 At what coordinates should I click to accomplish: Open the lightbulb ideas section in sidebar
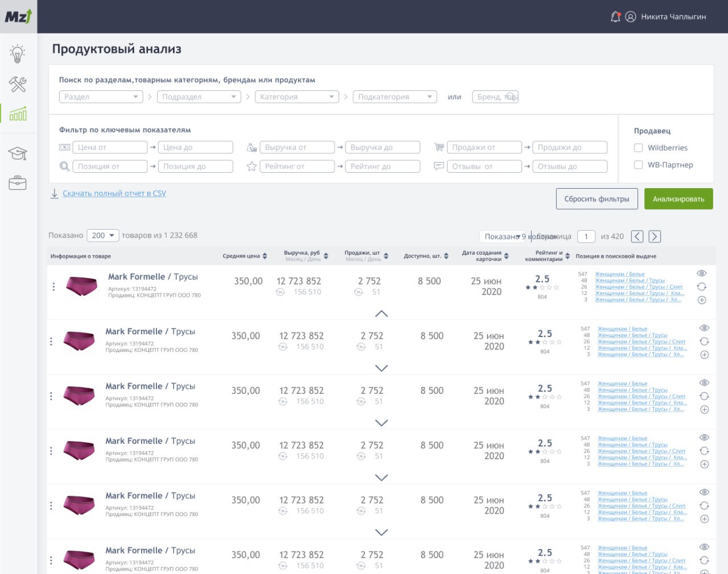(x=18, y=53)
